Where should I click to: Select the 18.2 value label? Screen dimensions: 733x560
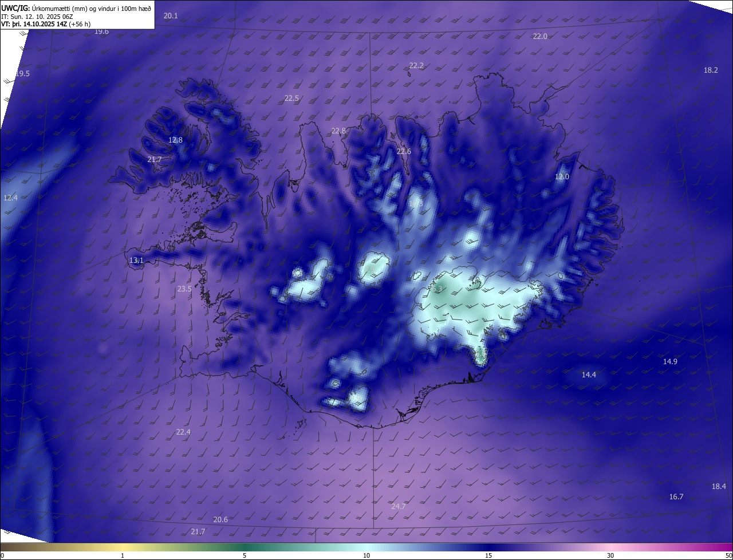pyautogui.click(x=711, y=70)
